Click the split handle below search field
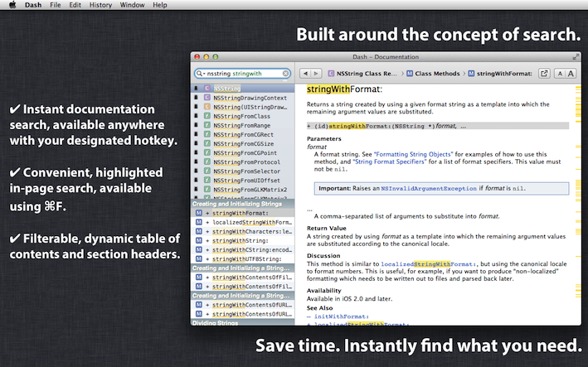Image resolution: width=588 pixels, height=367 pixels. click(x=286, y=80)
